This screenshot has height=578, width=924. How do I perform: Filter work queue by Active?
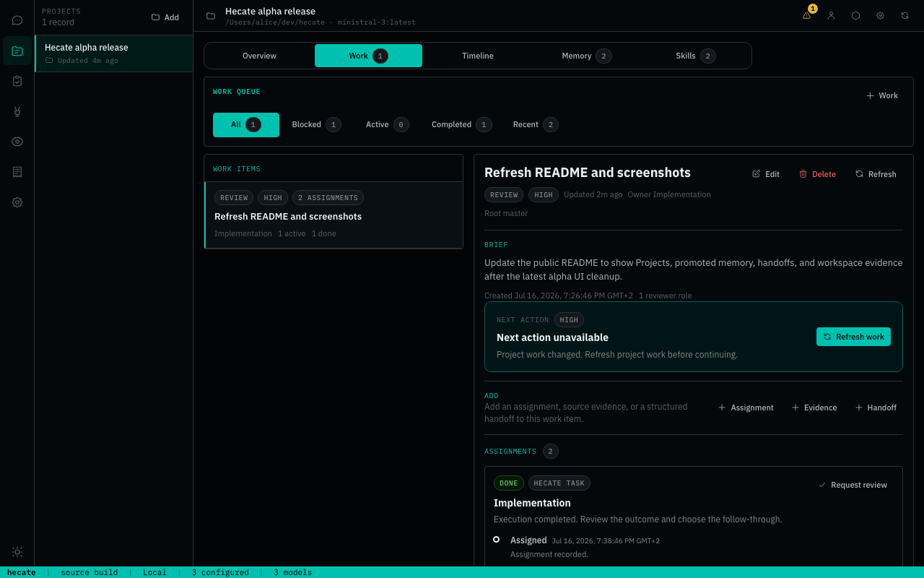(387, 125)
